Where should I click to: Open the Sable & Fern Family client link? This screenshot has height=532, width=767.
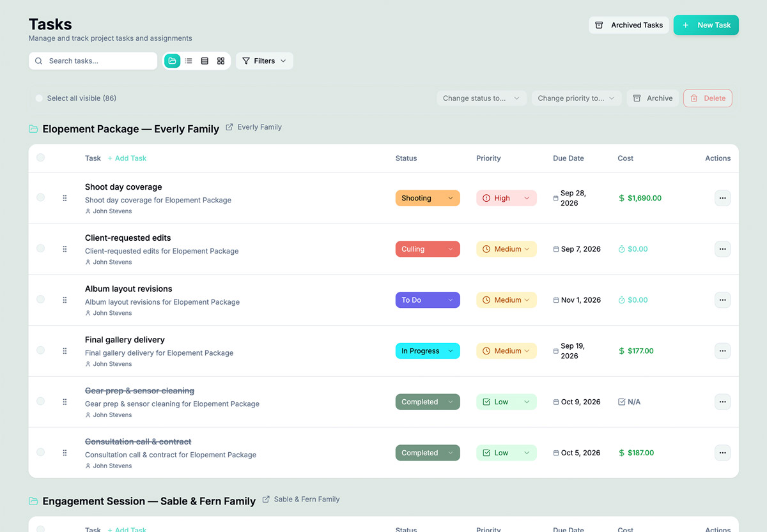(x=307, y=499)
